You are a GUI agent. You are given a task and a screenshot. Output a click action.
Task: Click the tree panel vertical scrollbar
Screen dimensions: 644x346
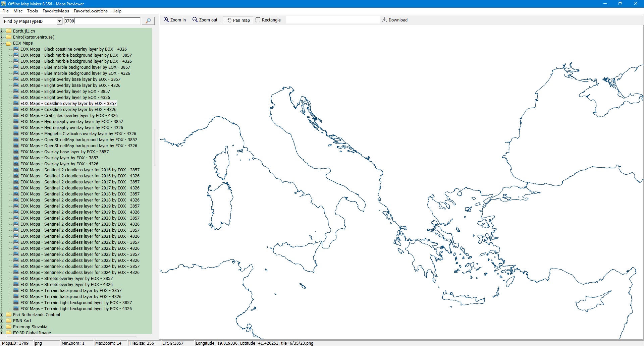tap(155, 148)
